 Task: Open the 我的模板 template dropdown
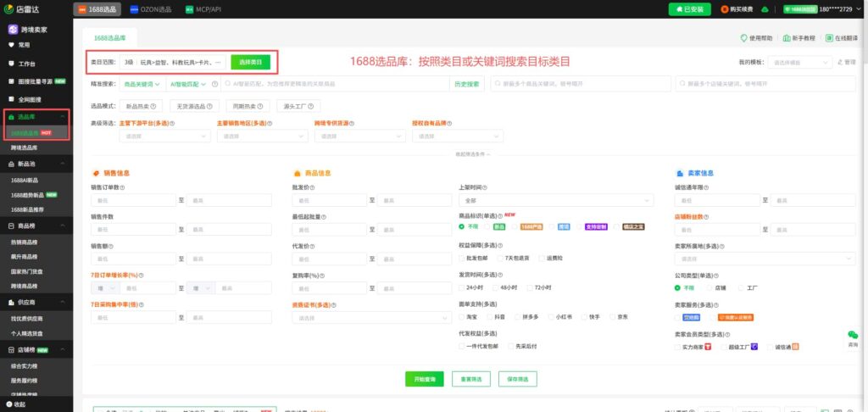pyautogui.click(x=800, y=63)
